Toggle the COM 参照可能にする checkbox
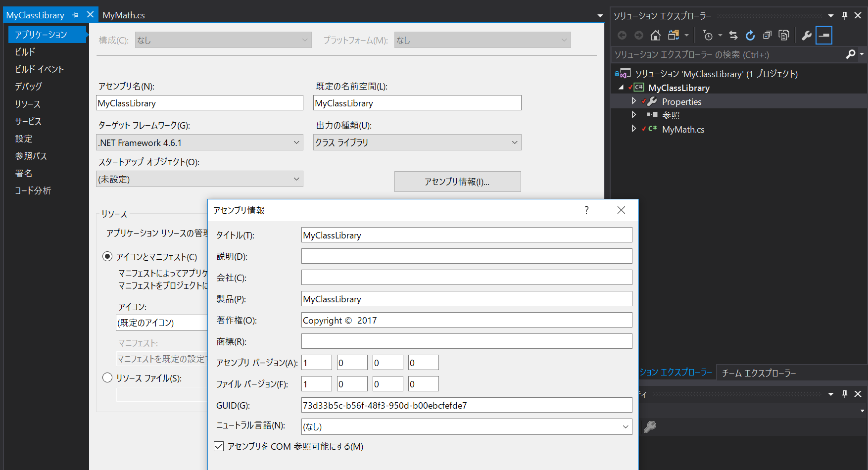868x470 pixels. pos(219,446)
